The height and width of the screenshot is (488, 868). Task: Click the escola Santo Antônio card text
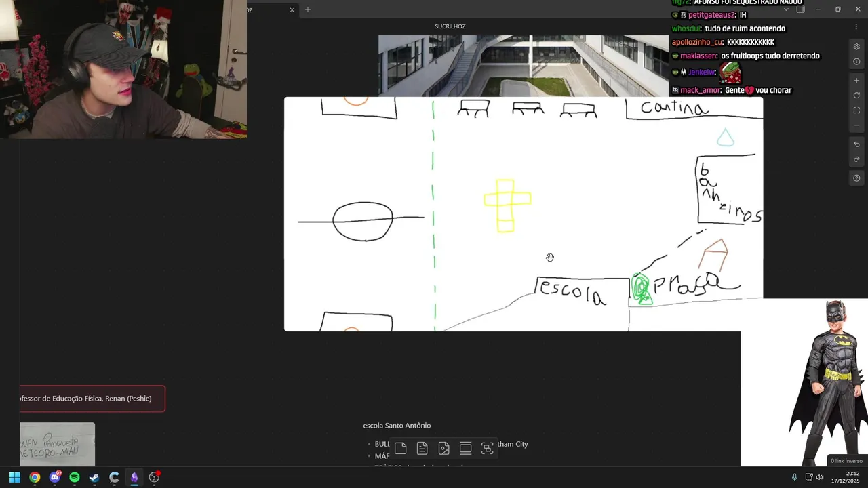[397, 426]
